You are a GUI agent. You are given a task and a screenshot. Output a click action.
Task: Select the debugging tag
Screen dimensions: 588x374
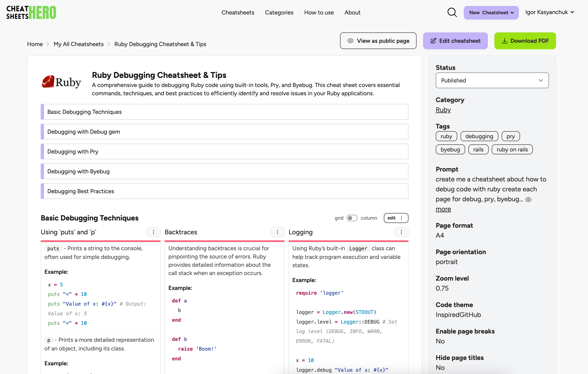479,136
